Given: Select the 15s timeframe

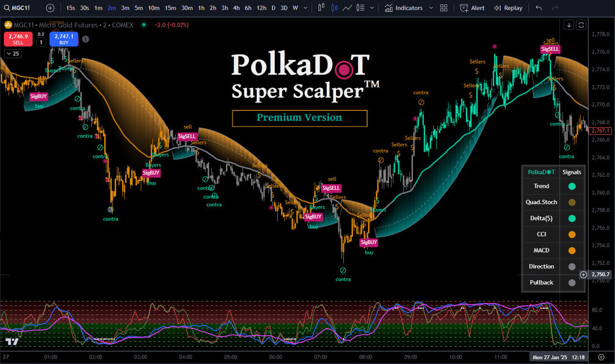Looking at the screenshot, I should [70, 8].
